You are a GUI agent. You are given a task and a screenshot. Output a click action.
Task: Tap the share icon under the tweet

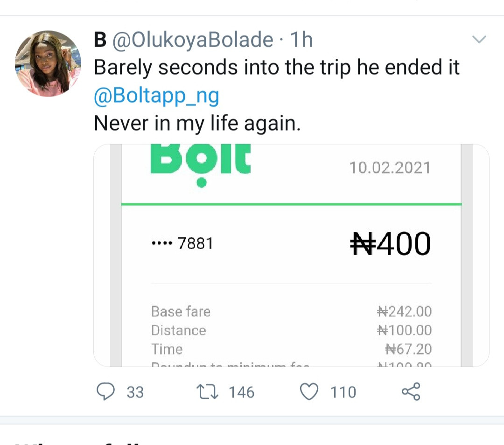pos(411,391)
